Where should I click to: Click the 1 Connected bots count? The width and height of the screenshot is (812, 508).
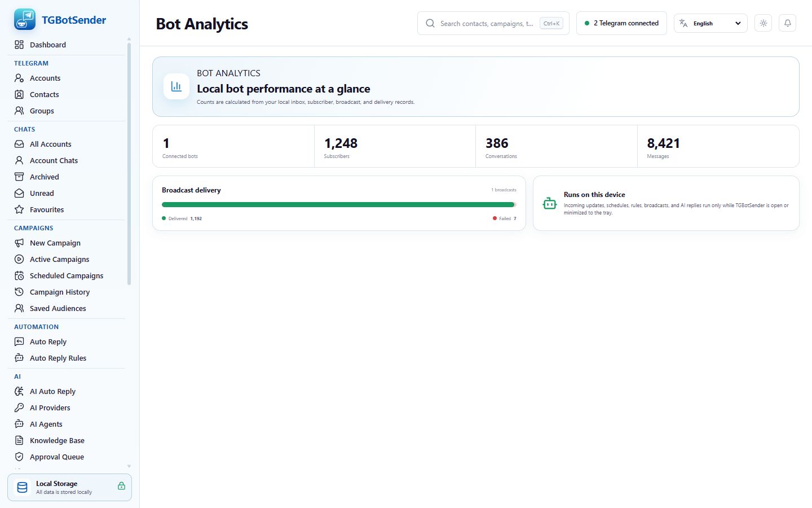point(166,143)
